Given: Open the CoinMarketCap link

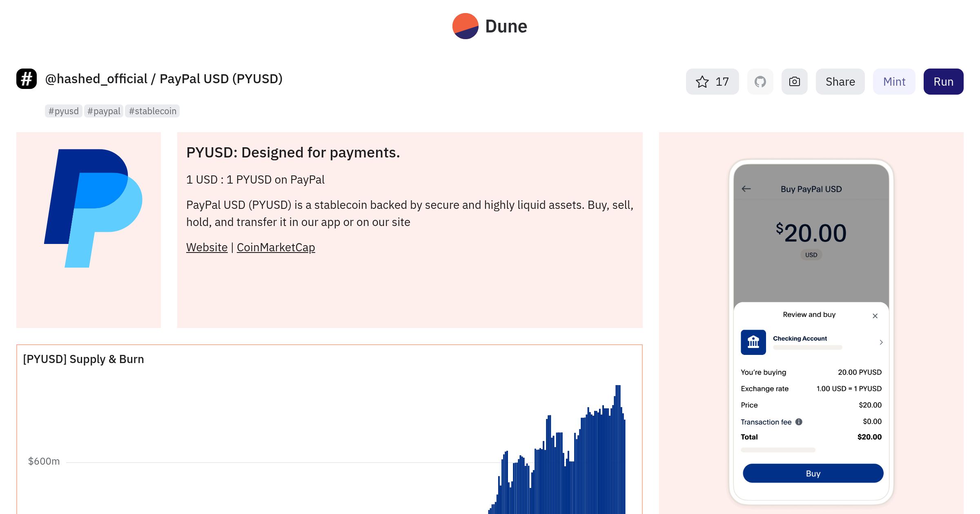Looking at the screenshot, I should [x=276, y=247].
